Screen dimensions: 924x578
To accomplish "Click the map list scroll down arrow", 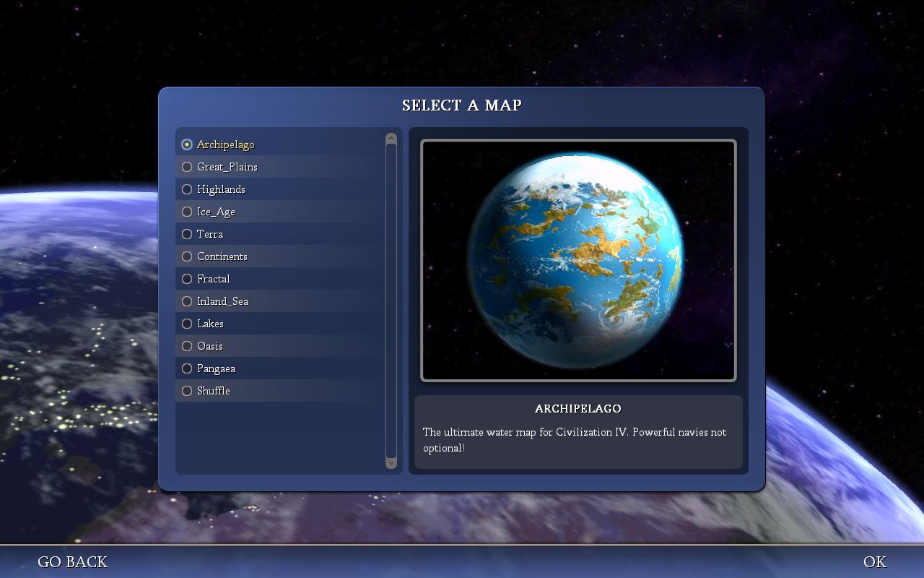I will click(391, 463).
